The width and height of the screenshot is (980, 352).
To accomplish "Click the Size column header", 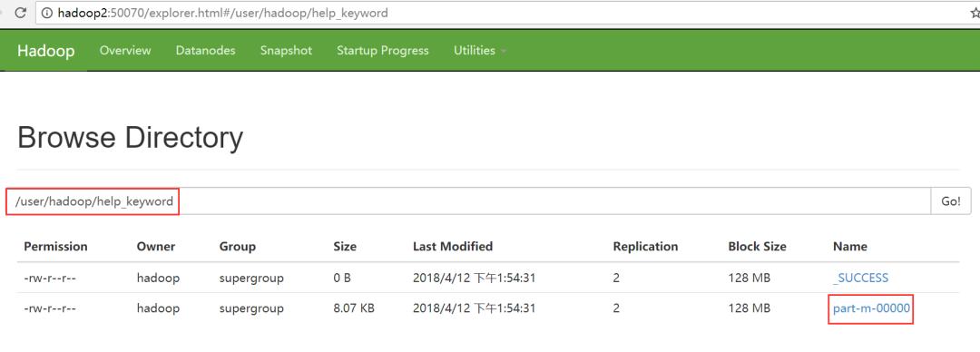I will 345,247.
